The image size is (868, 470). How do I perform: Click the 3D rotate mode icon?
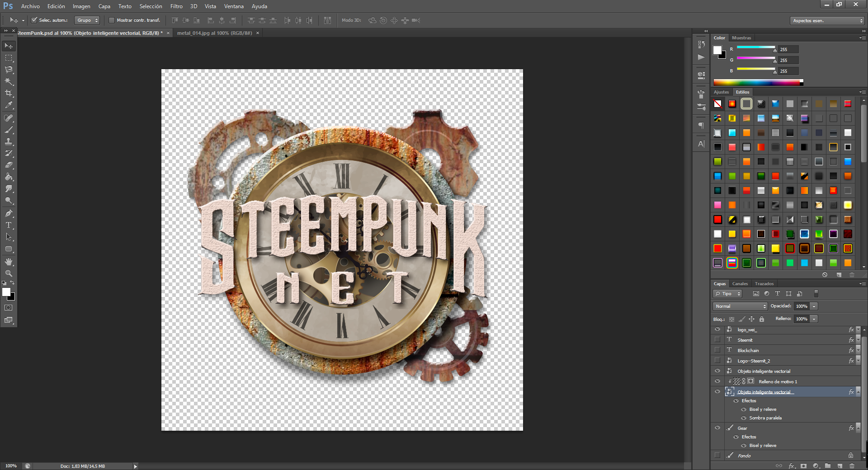point(373,20)
